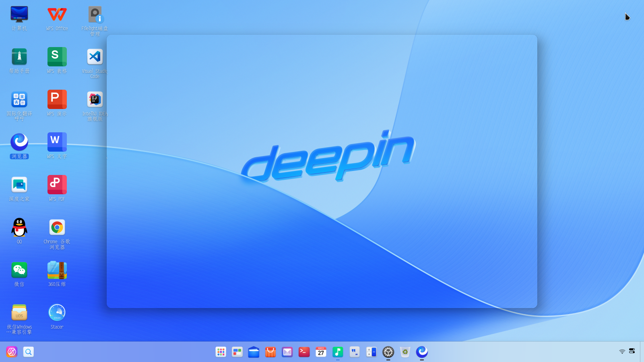Open the file manager in the dock
This screenshot has width=644, height=362.
click(x=254, y=352)
